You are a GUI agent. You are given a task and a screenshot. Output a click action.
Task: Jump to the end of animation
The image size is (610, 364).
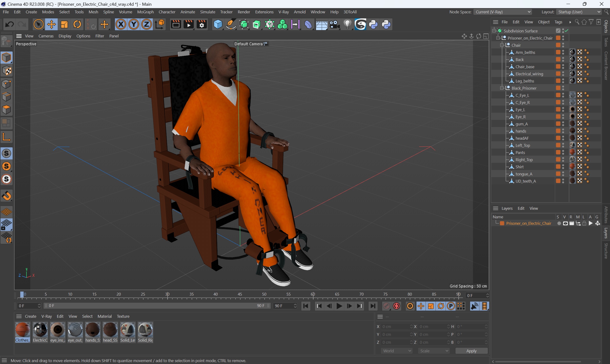tap(373, 306)
